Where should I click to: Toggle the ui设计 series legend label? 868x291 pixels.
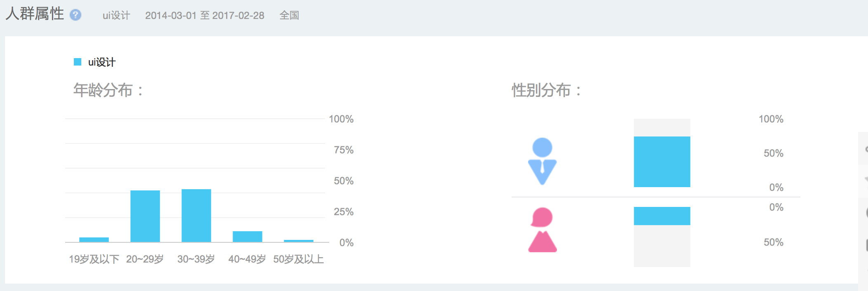tap(101, 62)
